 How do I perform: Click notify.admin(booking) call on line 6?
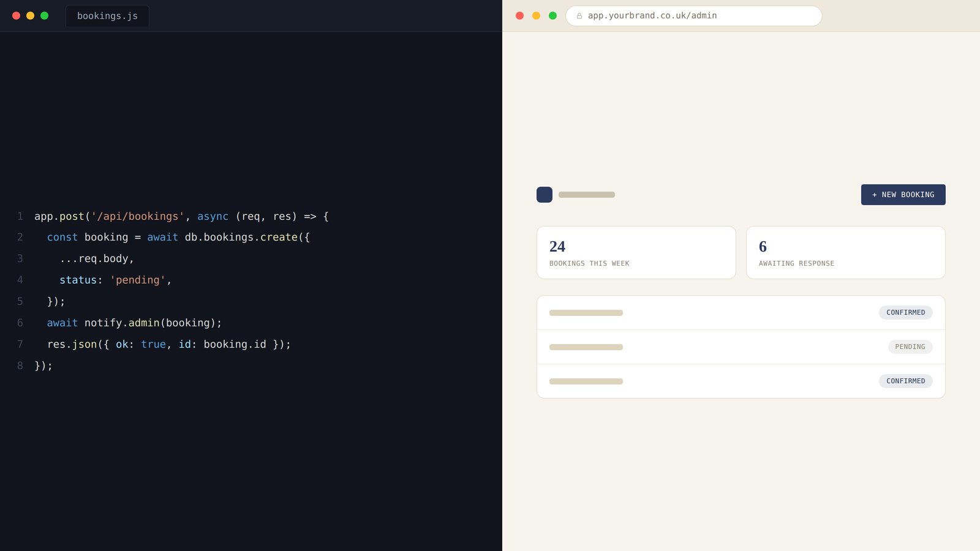tap(150, 323)
